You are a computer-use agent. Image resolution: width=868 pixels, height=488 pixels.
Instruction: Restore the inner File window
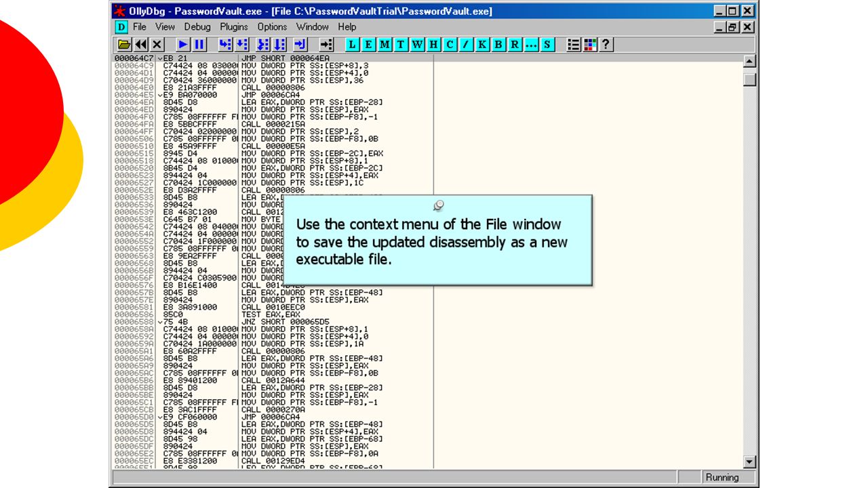tap(733, 27)
